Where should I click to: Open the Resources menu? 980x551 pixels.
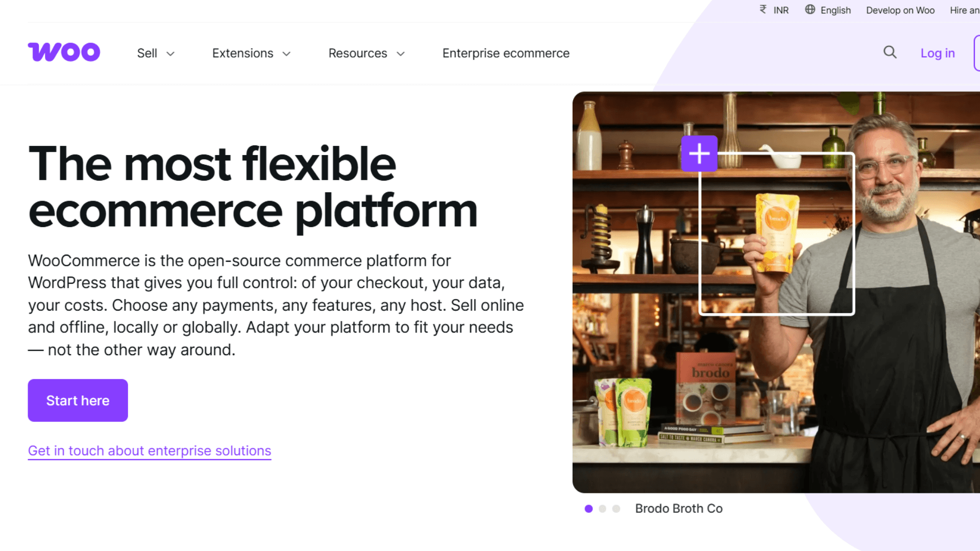click(366, 53)
